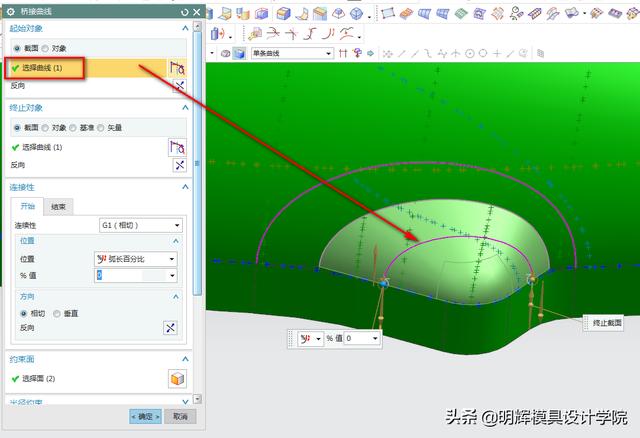Select 截面 radio under 终止对象
The width and height of the screenshot is (640, 438).
pos(17,128)
